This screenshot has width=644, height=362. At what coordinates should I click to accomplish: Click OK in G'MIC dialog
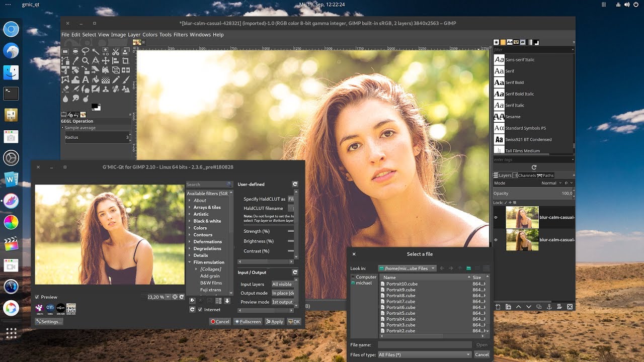pyautogui.click(x=294, y=322)
